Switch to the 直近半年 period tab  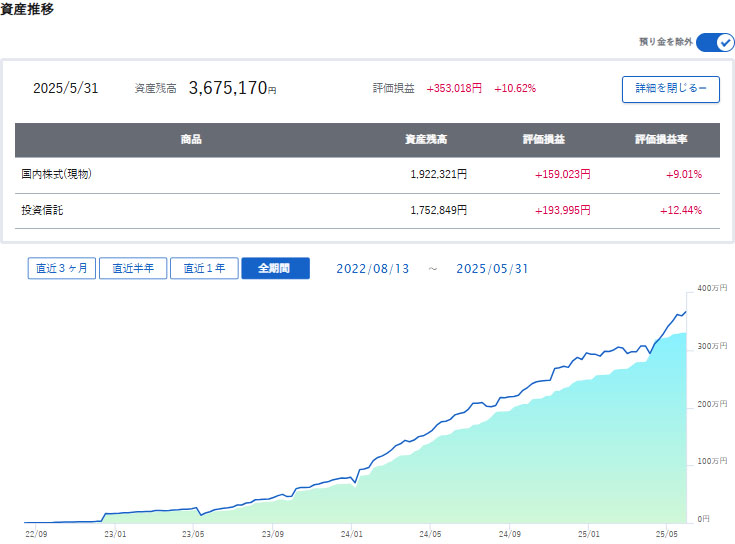tap(133, 268)
